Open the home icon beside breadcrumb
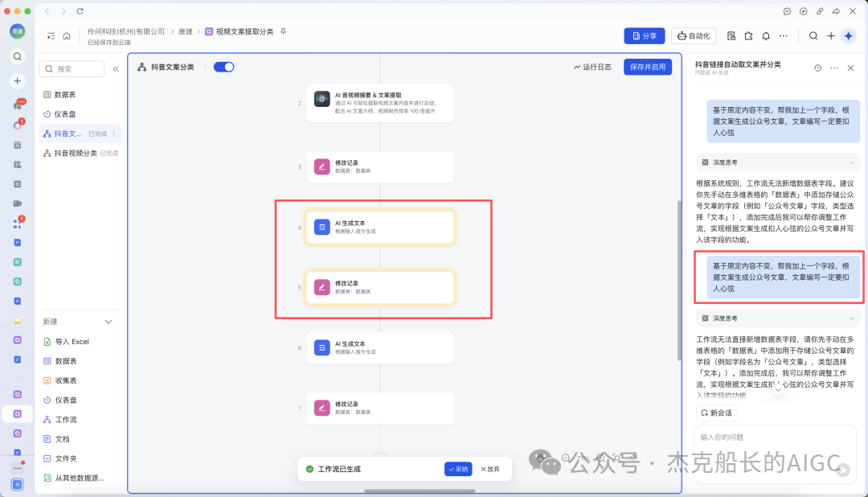Image resolution: width=868 pixels, height=497 pixels. tap(67, 36)
